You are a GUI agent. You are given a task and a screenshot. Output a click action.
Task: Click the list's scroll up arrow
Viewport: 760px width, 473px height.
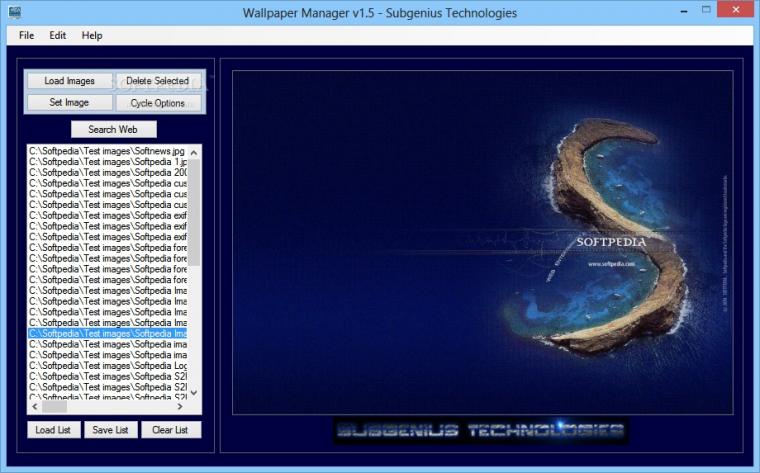coord(194,153)
